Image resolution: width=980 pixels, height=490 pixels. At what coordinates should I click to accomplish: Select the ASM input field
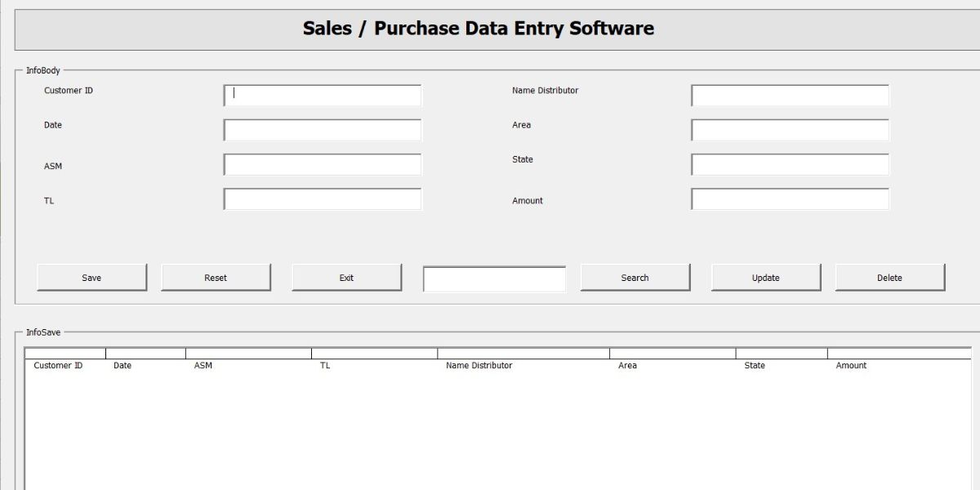click(322, 164)
